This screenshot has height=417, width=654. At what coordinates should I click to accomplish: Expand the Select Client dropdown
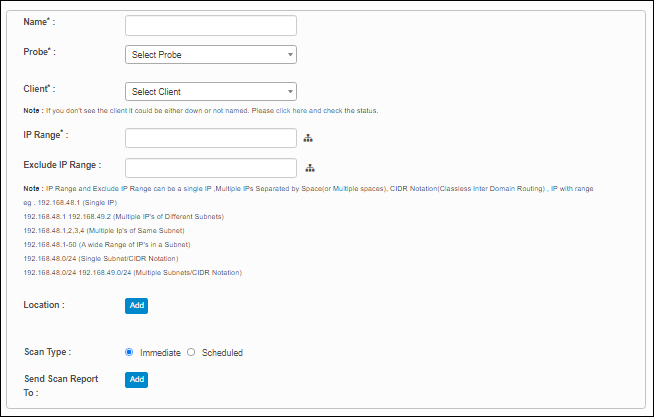click(211, 91)
